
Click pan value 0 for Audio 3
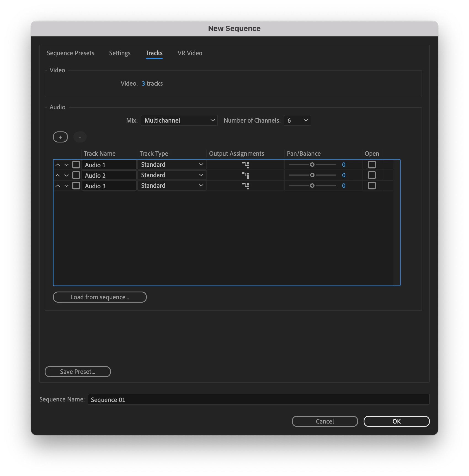coord(344,186)
